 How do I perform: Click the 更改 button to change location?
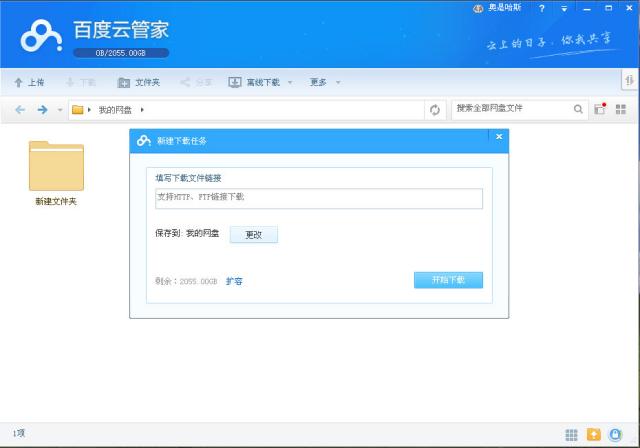pyautogui.click(x=253, y=235)
